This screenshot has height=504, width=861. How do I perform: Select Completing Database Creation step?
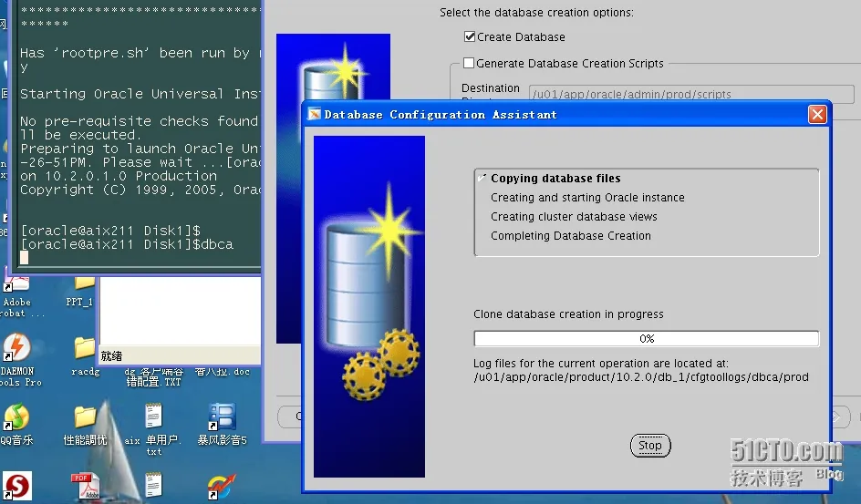click(571, 236)
